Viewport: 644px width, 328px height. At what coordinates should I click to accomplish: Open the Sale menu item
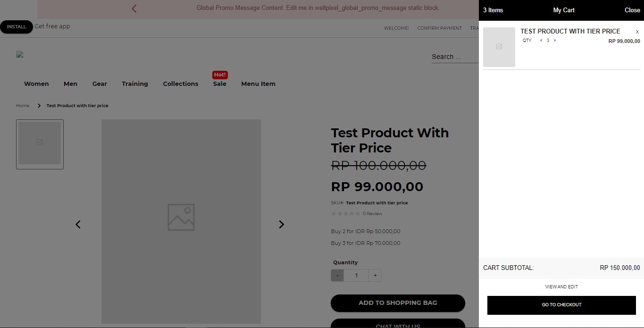[219, 84]
